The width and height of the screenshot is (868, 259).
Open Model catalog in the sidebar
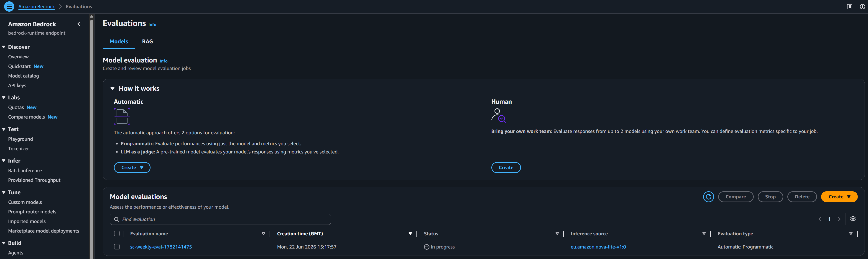click(x=24, y=76)
